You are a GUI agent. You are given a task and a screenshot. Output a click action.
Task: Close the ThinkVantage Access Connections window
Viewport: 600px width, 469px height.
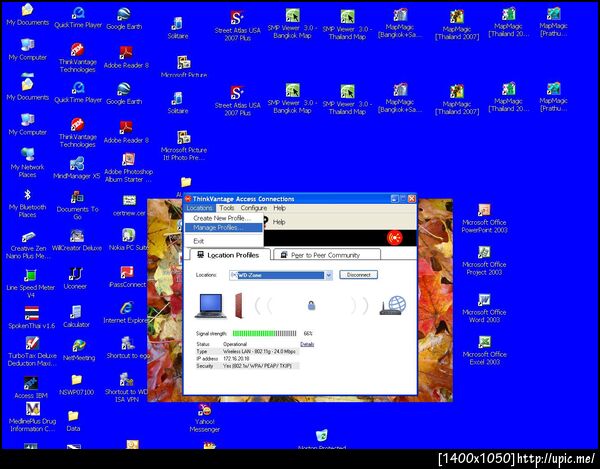[x=412, y=199]
